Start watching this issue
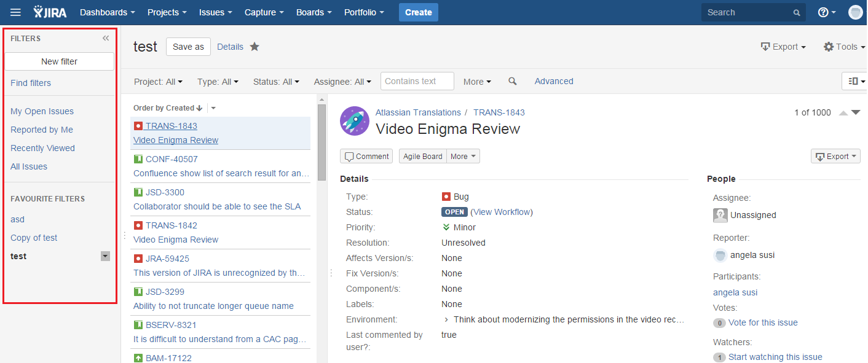Viewport: 868px width, 363px height. (775, 357)
